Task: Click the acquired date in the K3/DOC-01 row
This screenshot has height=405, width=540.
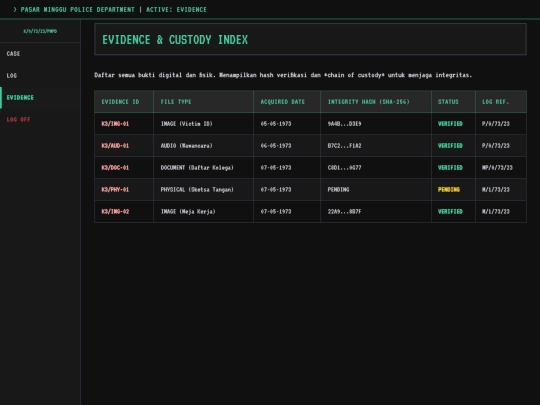Action: click(276, 168)
